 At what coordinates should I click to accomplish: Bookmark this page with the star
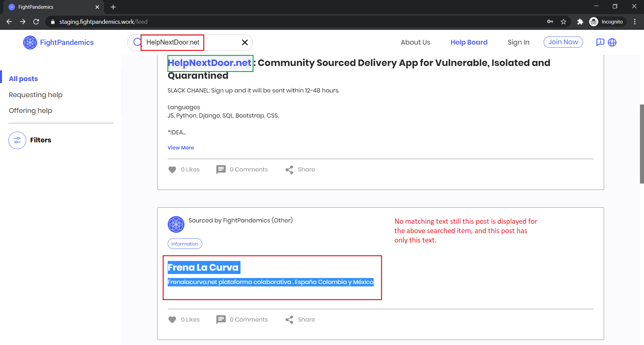[x=563, y=22]
